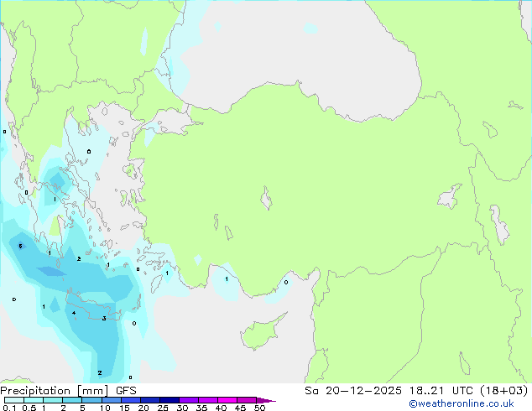Click the 20–25 mm legend color swatch
The height and width of the screenshot is (411, 532).
(150, 400)
